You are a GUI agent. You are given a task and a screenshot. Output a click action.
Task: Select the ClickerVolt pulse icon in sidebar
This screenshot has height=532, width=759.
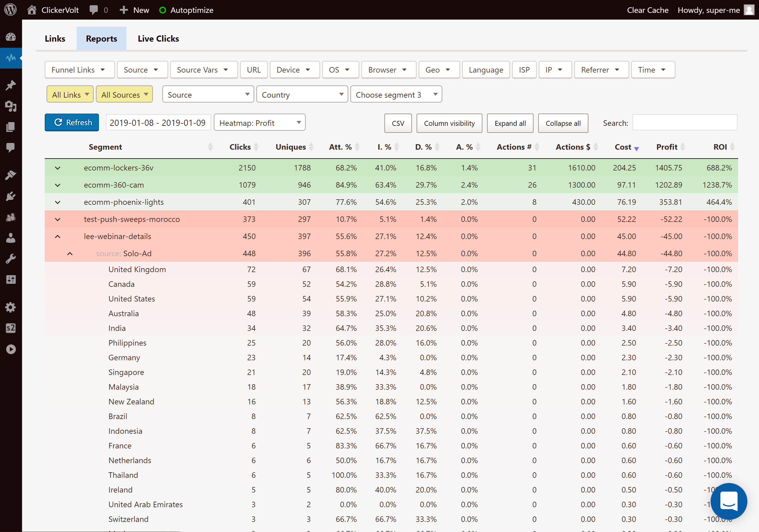click(x=11, y=58)
